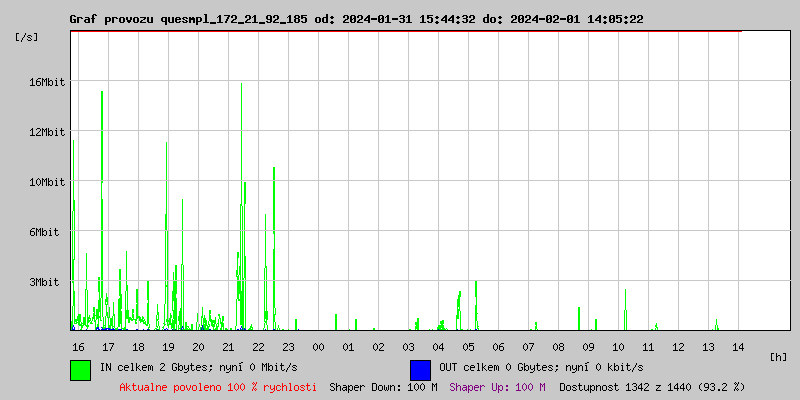Click the [/s] unit label at top left
Image resolution: width=800 pixels, height=400 pixels.
coord(28,37)
